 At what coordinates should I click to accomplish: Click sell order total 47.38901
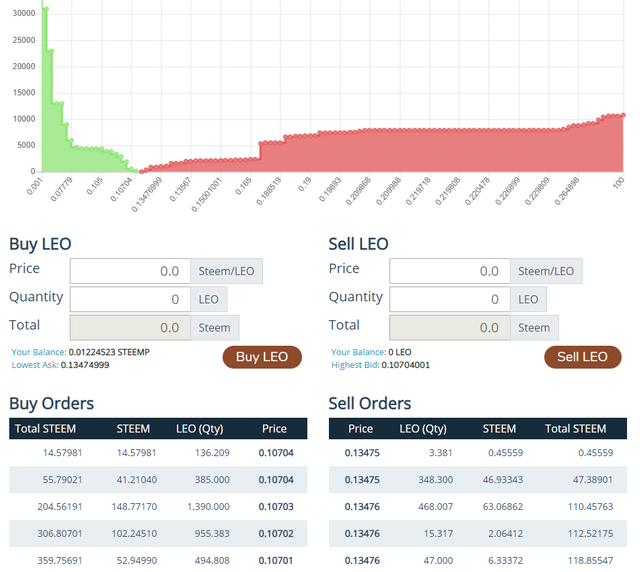pos(593,480)
